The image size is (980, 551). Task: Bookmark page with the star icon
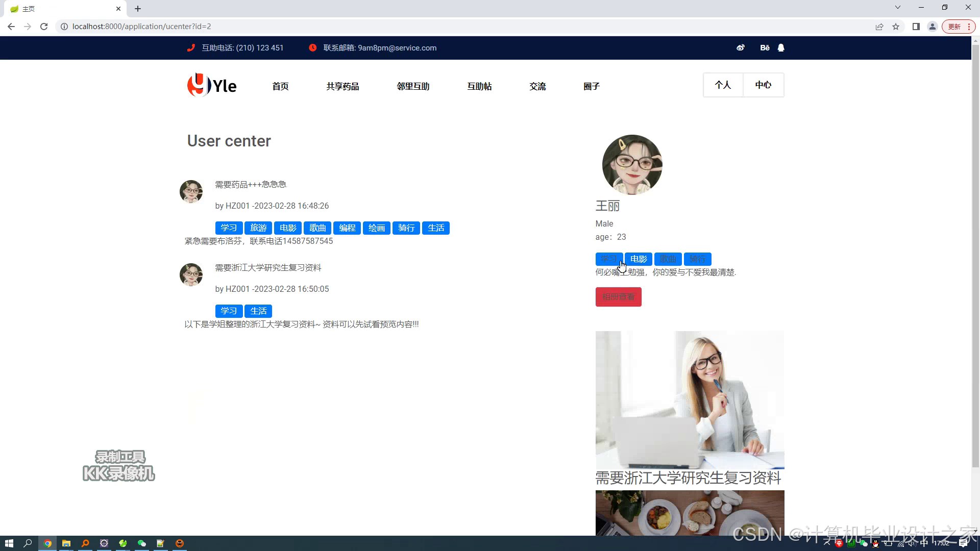896,27
